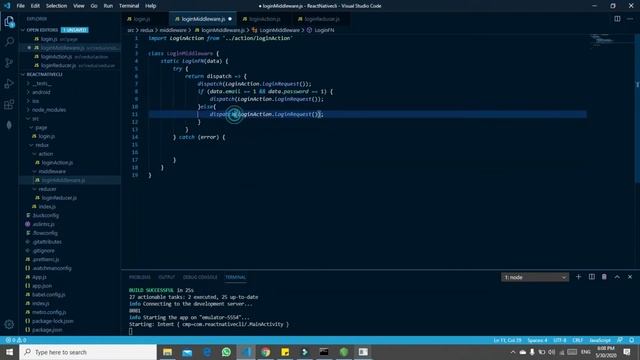Open the Terminal menu
Image resolution: width=640 pixels, height=360 pixels.
129,6
